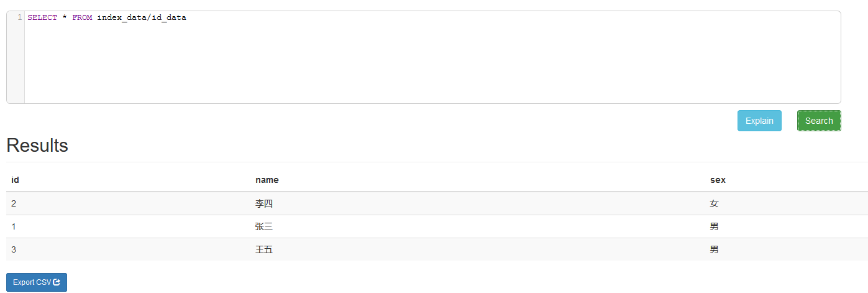This screenshot has height=293, width=868.
Task: Select the 王五 name cell
Action: click(x=264, y=249)
